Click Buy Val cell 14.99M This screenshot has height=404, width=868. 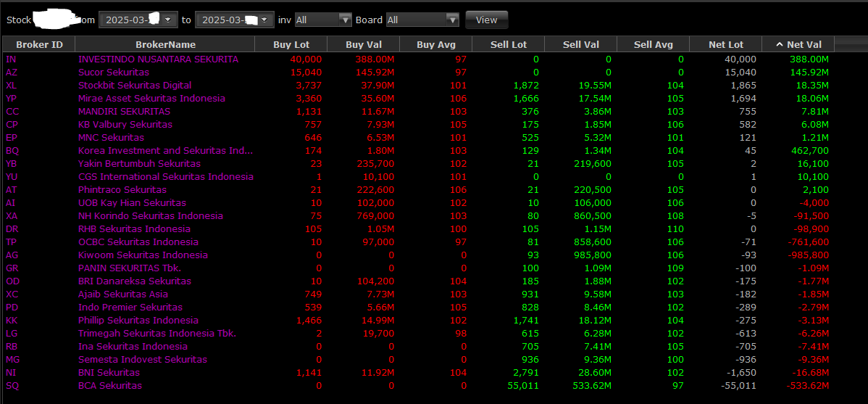coord(378,321)
